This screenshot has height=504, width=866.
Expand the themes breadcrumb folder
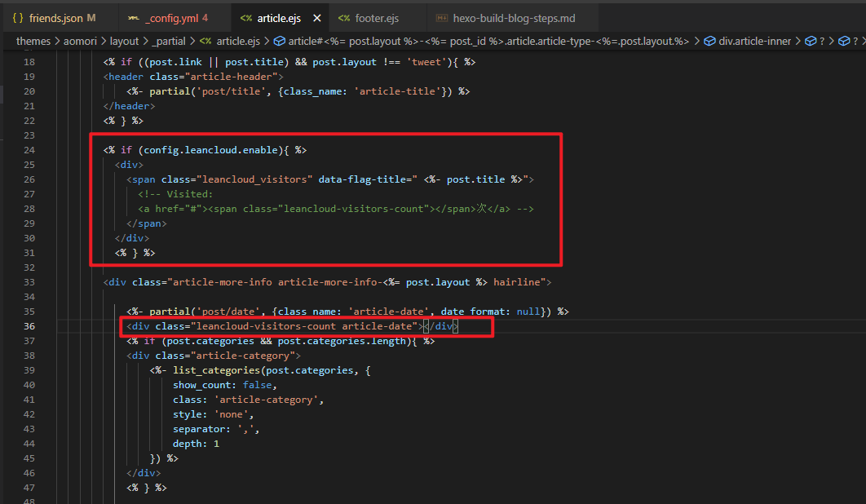coord(33,41)
